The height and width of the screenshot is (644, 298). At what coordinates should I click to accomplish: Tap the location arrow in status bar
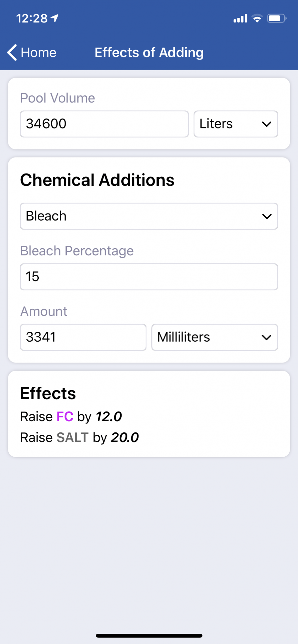[55, 18]
